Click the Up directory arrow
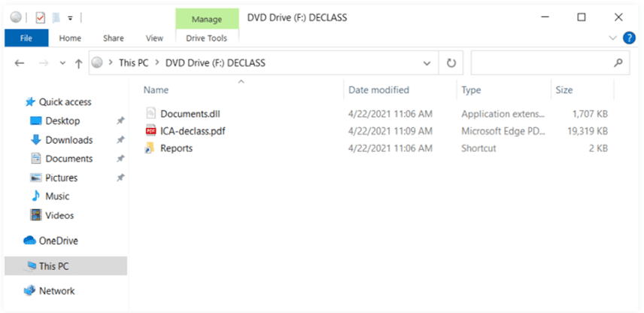This screenshot has width=644, height=313. pyautogui.click(x=78, y=64)
